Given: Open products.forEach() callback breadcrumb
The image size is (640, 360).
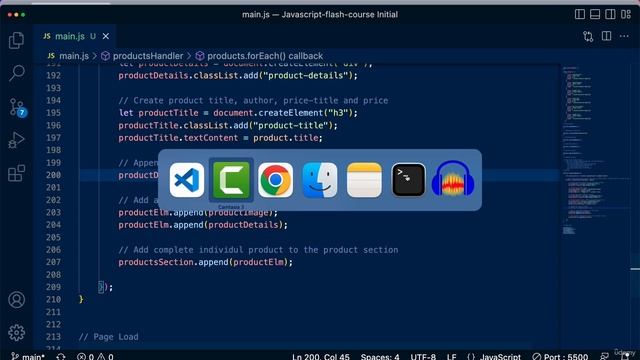Looking at the screenshot, I should 265,56.
